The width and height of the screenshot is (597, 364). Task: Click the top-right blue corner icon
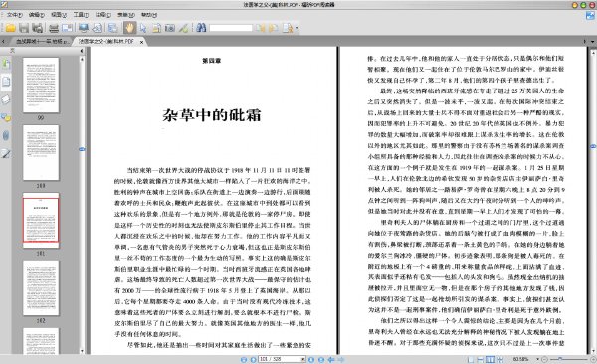pos(590,16)
